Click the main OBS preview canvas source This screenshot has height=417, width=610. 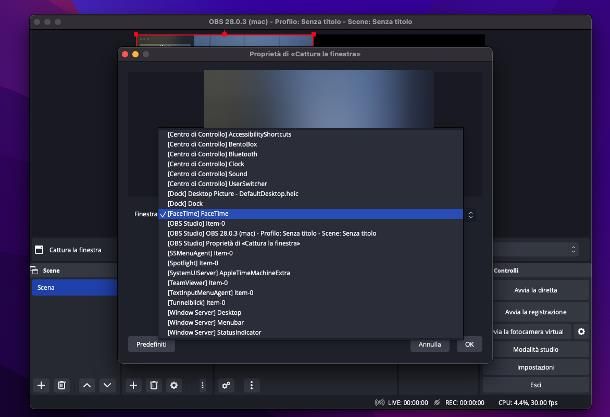click(x=225, y=40)
